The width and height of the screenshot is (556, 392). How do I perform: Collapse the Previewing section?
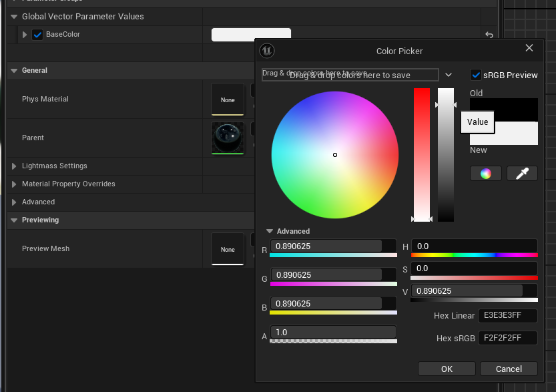[x=14, y=220]
